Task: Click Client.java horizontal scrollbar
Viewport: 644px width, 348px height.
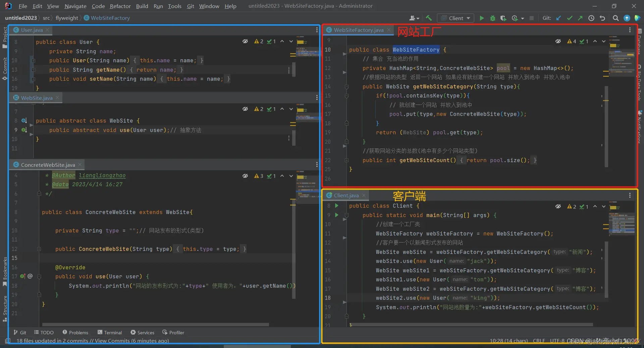Action: tap(472, 325)
